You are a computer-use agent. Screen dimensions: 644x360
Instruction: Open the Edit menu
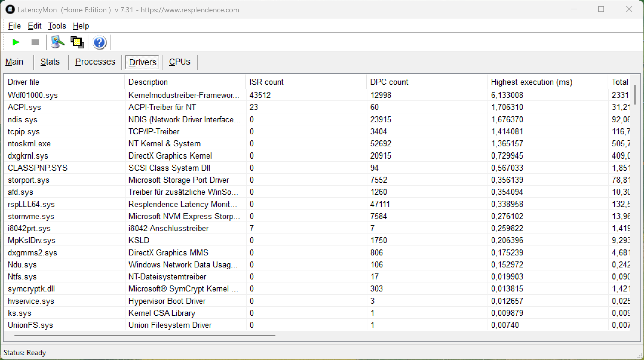coord(34,26)
